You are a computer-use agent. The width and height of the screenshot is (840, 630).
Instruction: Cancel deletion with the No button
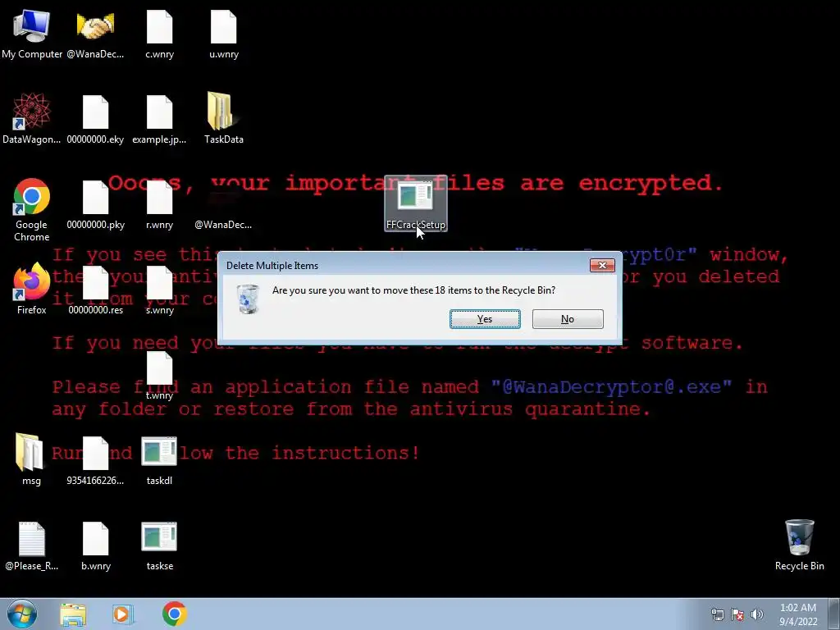pyautogui.click(x=568, y=319)
